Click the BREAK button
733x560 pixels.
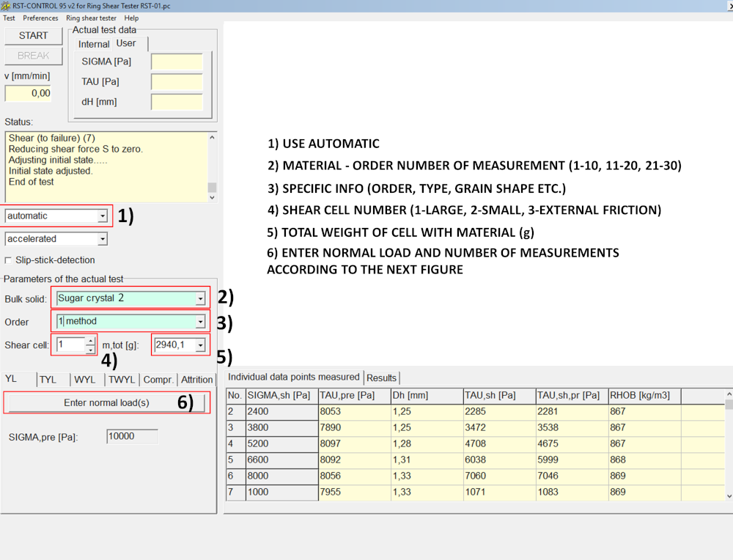point(33,56)
